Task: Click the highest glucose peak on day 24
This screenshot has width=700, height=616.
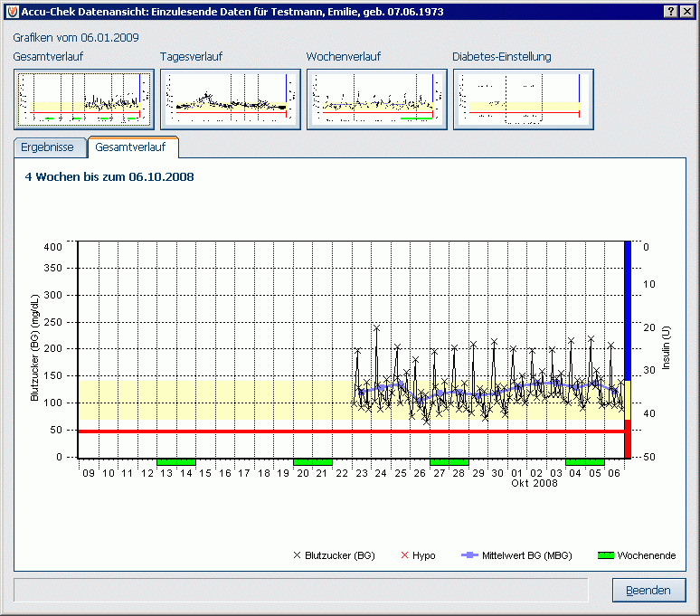Action: pos(377,328)
